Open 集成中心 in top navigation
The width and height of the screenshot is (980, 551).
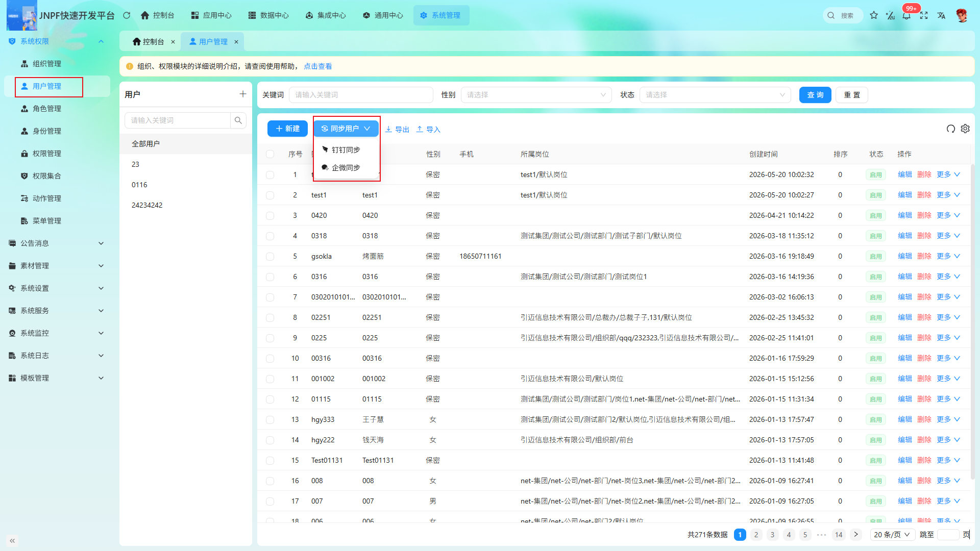point(326,15)
